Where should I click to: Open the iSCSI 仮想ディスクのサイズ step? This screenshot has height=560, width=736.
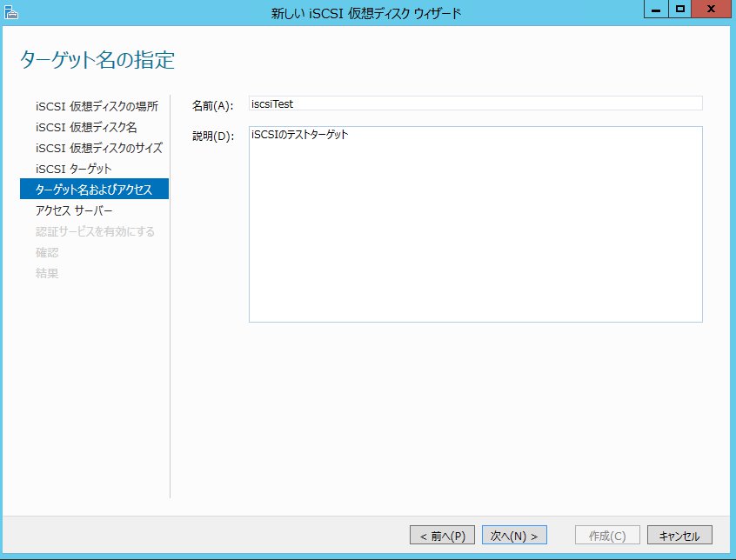98,148
